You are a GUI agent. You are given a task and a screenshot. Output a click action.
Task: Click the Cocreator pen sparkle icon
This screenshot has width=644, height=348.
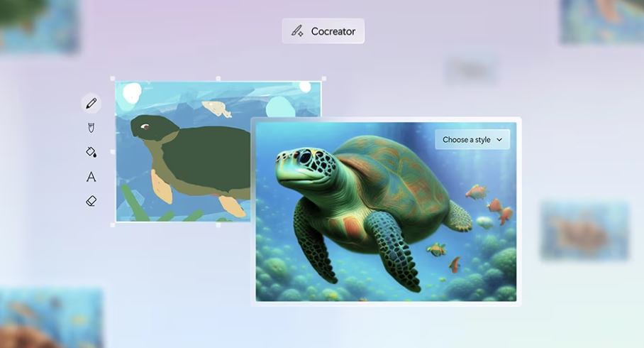coord(298,31)
